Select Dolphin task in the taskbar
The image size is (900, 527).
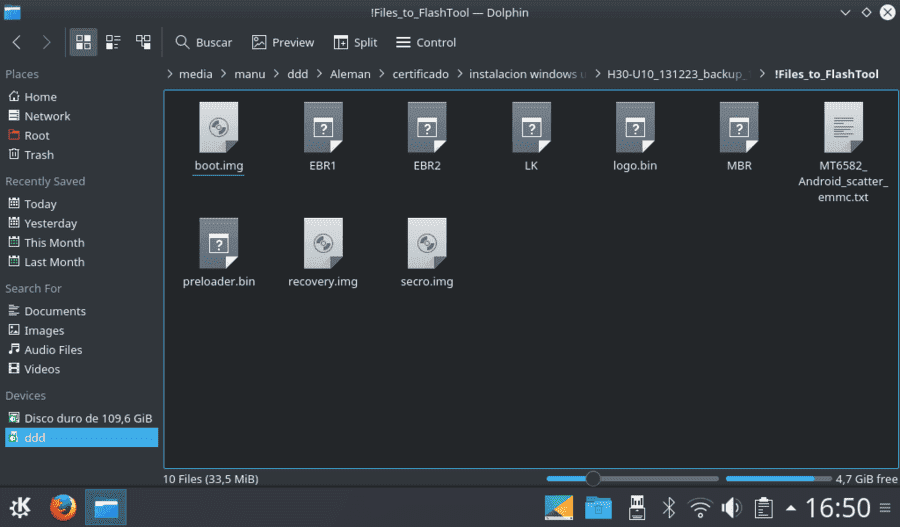tap(106, 507)
